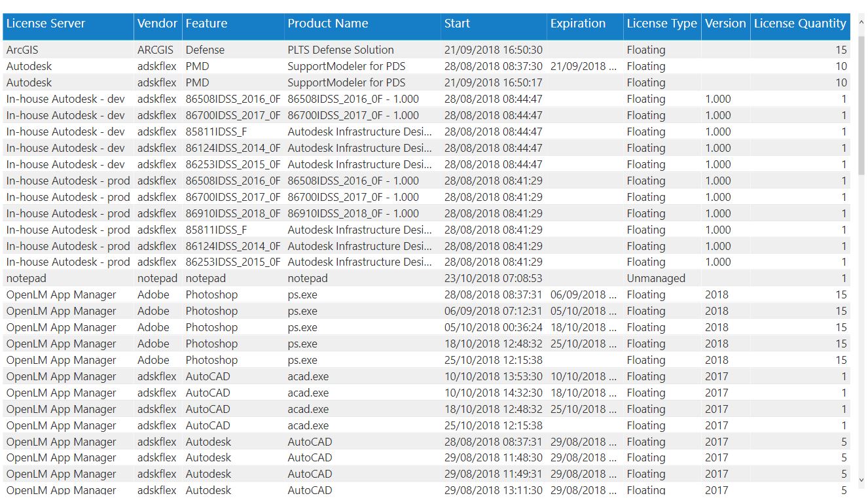Sort by the Start column header

457,24
